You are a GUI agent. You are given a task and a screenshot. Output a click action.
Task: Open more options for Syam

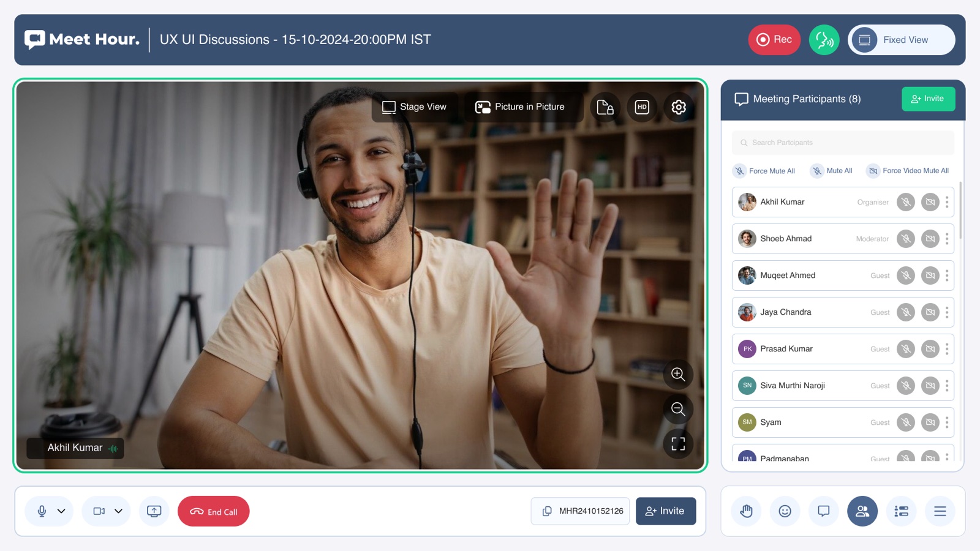click(947, 422)
